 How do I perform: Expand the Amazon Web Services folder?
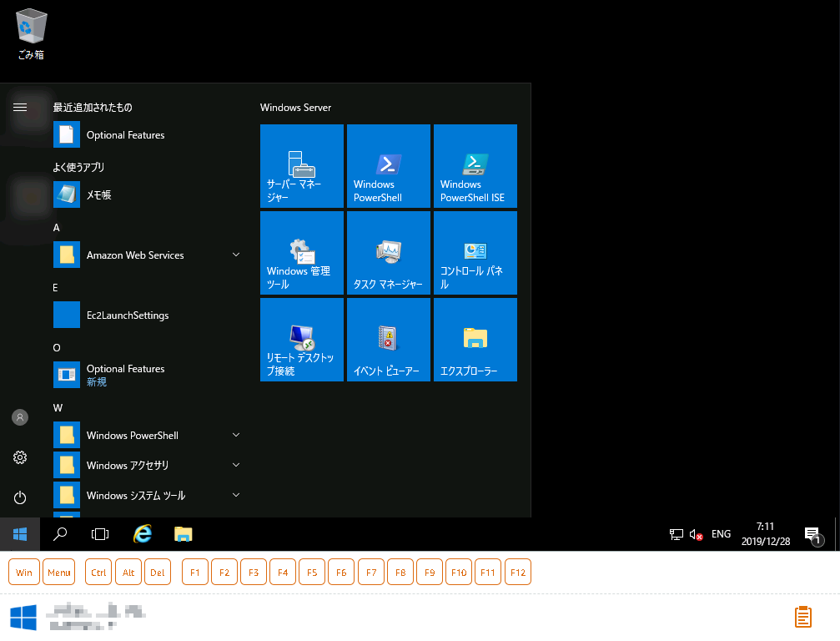pos(147,255)
